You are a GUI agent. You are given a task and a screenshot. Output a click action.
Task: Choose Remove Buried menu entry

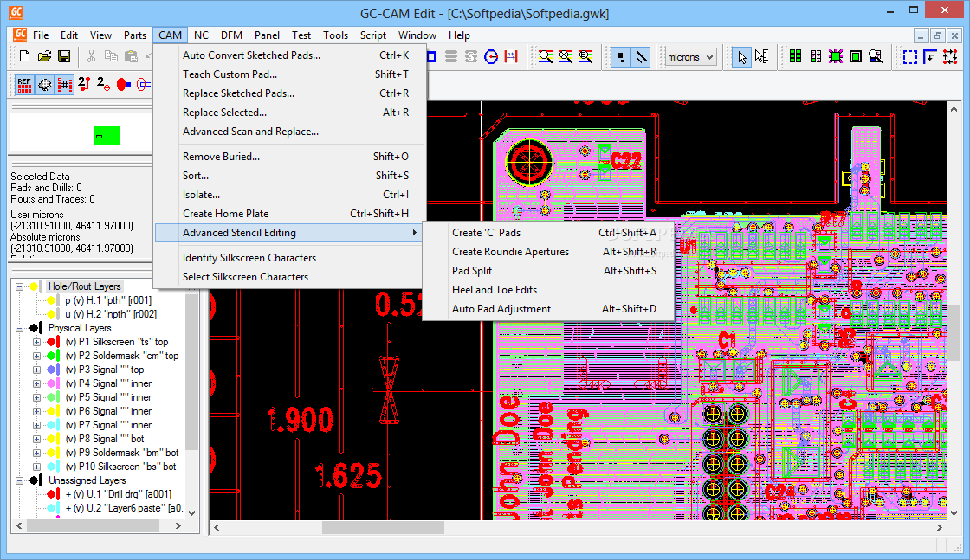tap(290, 157)
